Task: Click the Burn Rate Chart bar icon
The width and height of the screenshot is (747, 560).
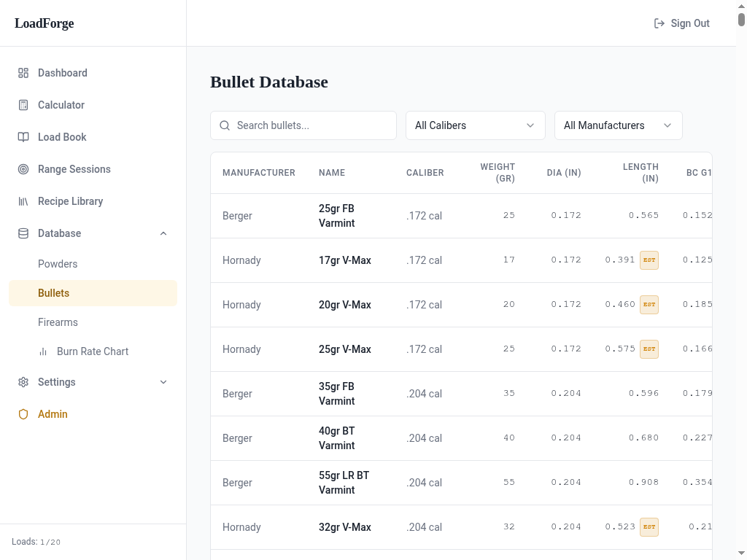Action: click(x=43, y=351)
